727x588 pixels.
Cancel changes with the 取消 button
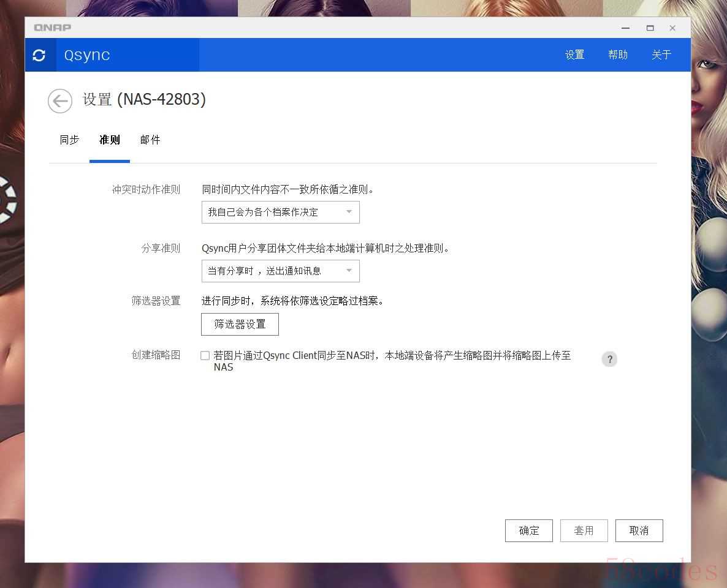(x=639, y=531)
